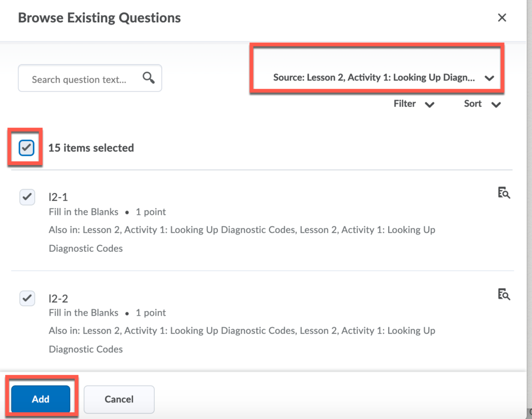Close the Browse Existing Questions dialog

click(x=501, y=17)
